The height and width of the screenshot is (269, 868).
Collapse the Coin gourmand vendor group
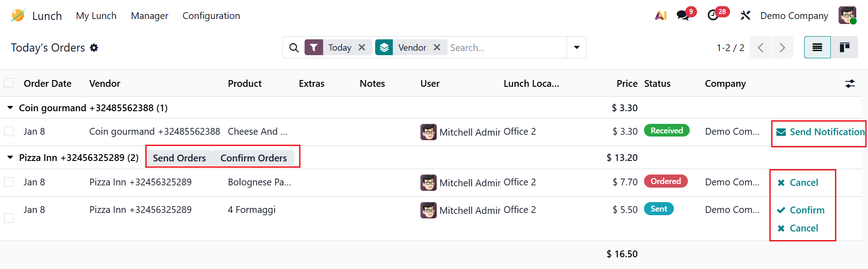pos(10,108)
